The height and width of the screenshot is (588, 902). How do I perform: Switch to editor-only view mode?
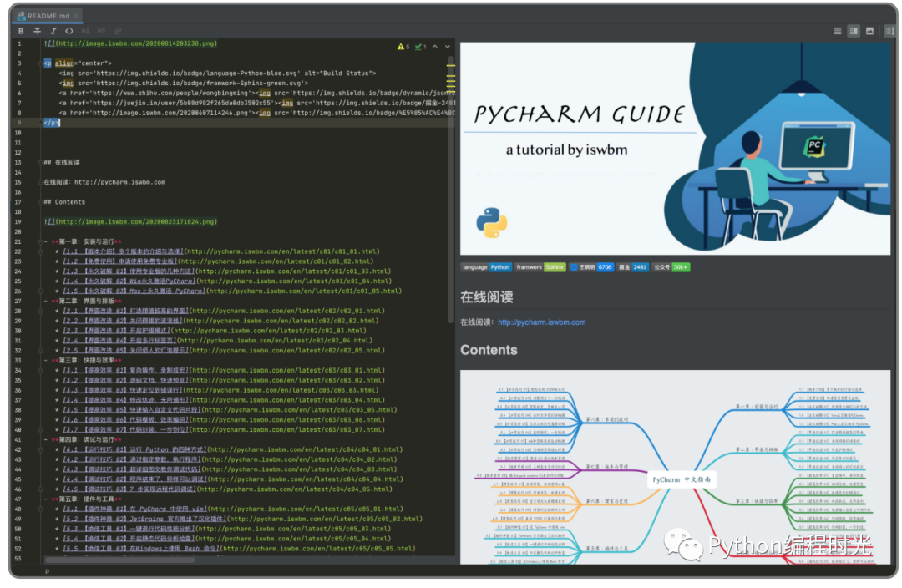[x=838, y=31]
